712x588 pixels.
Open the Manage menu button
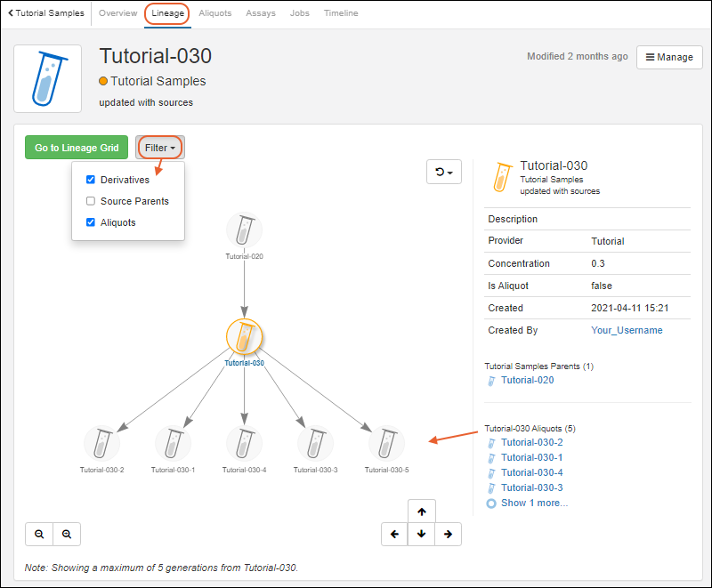[669, 57]
